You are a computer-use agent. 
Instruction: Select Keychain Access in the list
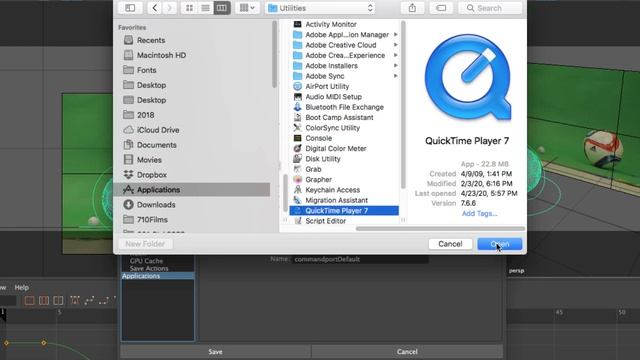click(x=332, y=190)
